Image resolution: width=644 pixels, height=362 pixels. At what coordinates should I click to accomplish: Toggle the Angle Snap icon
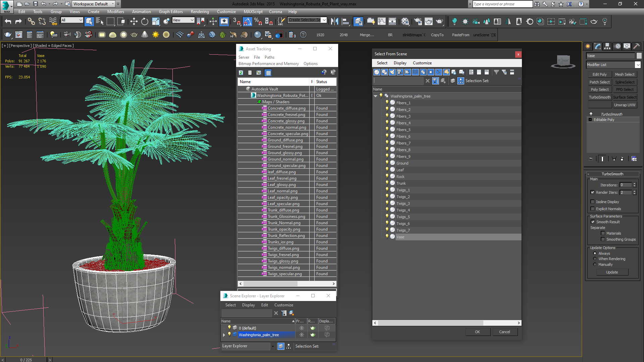(247, 21)
